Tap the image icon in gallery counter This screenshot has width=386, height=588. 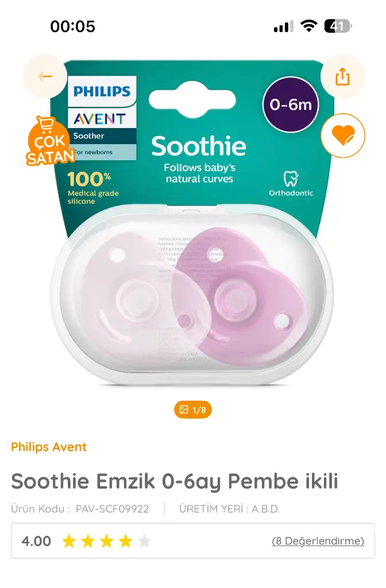184,409
